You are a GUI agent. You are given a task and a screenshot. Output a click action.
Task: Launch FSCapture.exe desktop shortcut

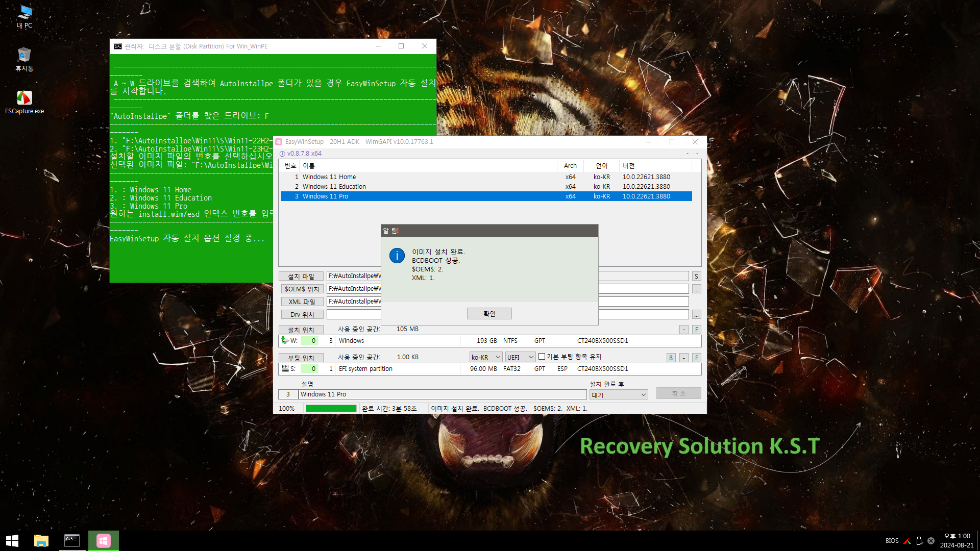pyautogui.click(x=24, y=102)
